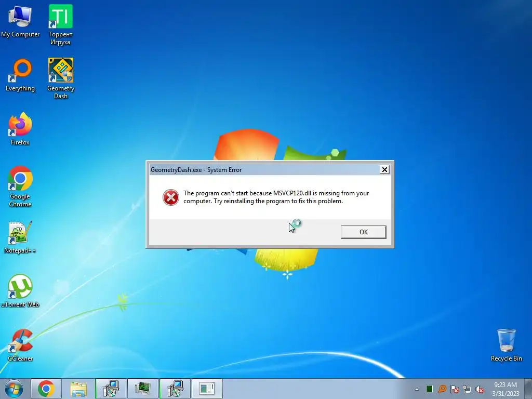Click the green chip tray icon
The height and width of the screenshot is (399, 532).
[x=430, y=389]
